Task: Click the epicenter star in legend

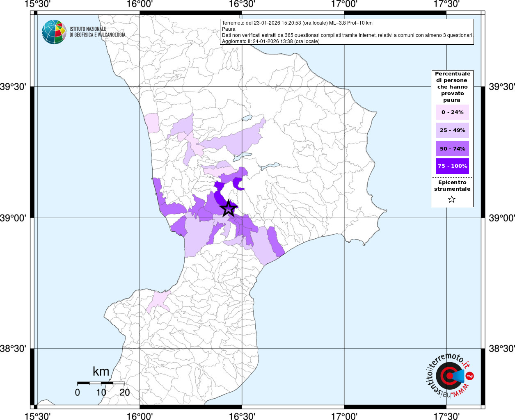Action: point(452,200)
